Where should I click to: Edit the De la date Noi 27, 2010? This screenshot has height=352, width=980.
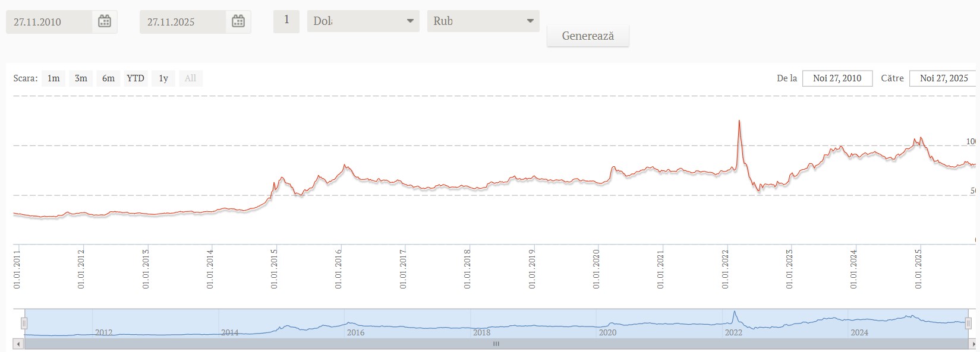coord(837,78)
